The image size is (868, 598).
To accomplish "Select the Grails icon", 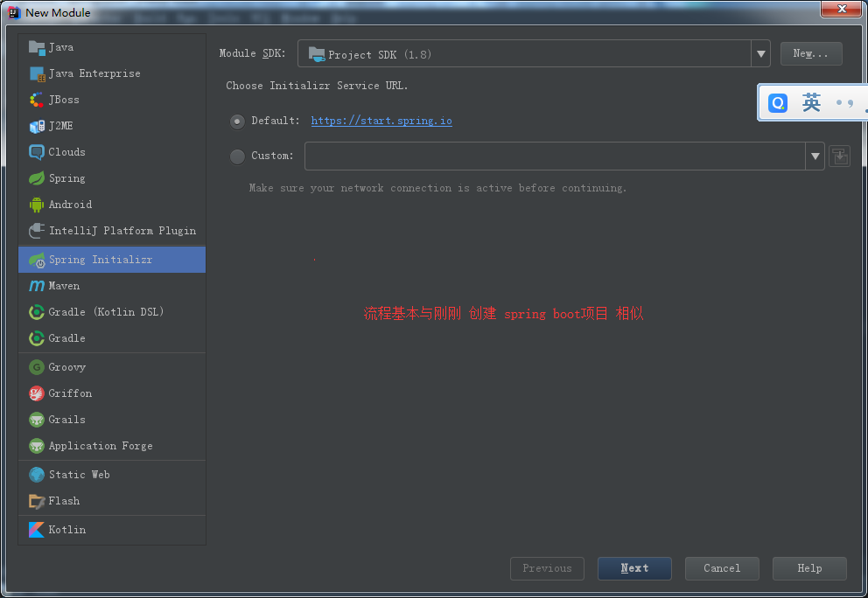I will coord(37,420).
